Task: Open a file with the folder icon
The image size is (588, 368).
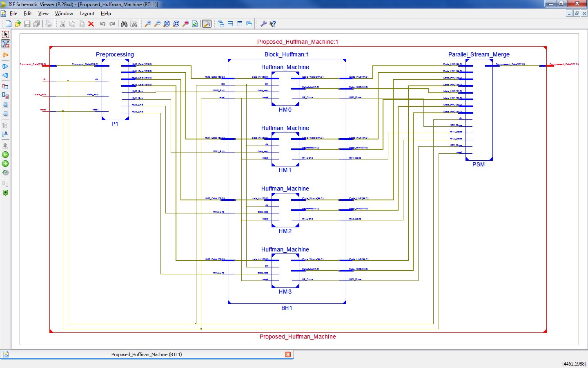Action: [18, 24]
